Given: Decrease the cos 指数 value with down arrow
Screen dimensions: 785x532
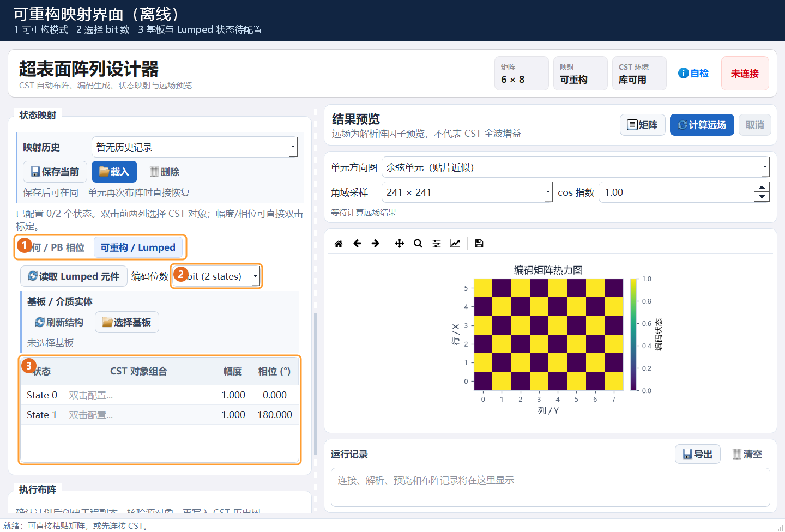Looking at the screenshot, I should [762, 197].
